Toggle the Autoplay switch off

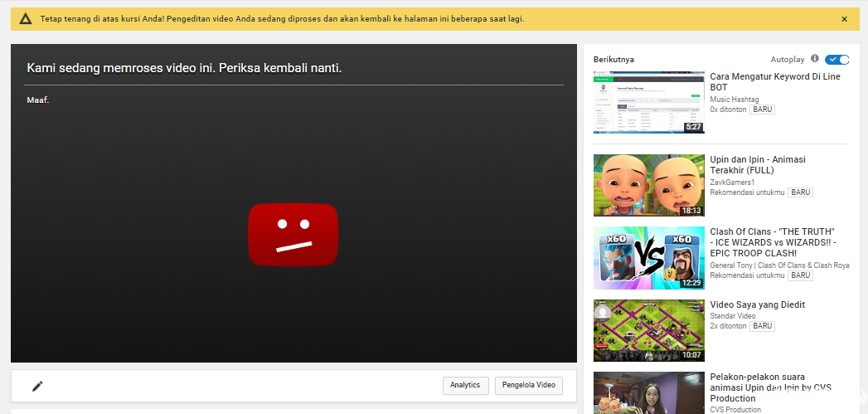click(x=836, y=59)
